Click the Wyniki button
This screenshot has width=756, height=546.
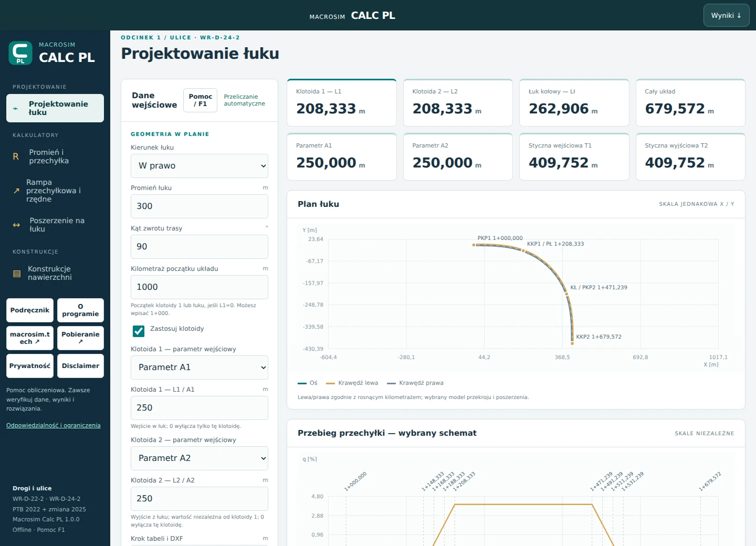726,15
